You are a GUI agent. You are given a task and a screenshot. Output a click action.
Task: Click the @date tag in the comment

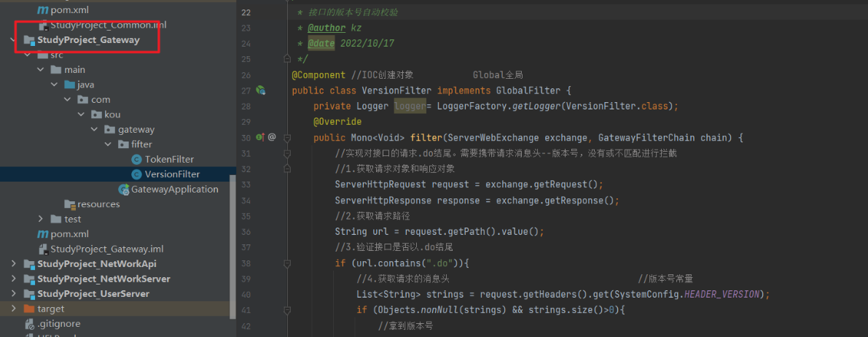(x=321, y=44)
